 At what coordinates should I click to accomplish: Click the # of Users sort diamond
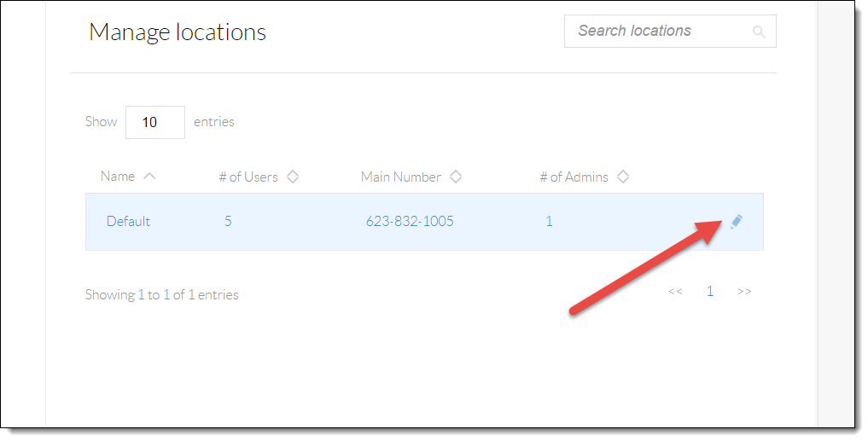pyautogui.click(x=292, y=177)
